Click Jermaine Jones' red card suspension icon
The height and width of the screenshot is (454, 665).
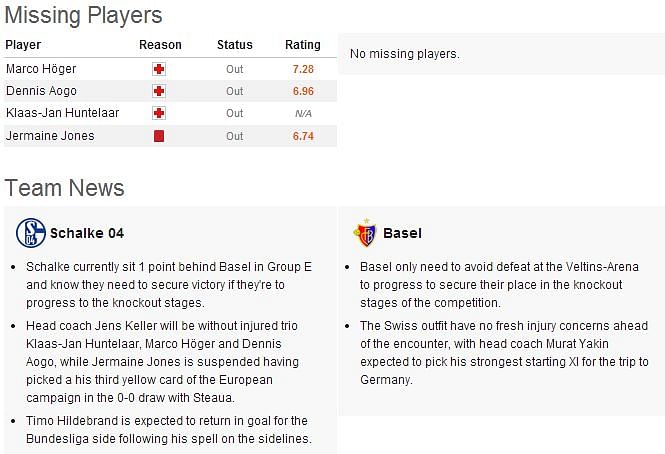click(159, 136)
